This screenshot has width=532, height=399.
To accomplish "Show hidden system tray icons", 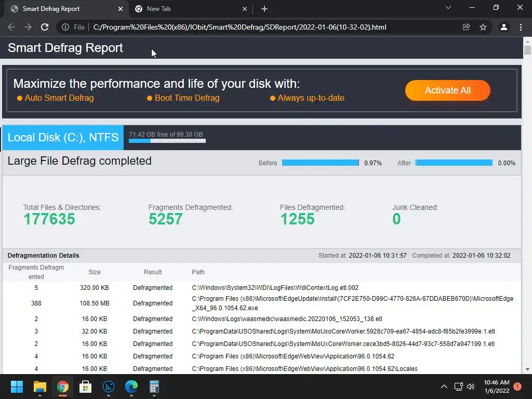I will tap(444, 387).
